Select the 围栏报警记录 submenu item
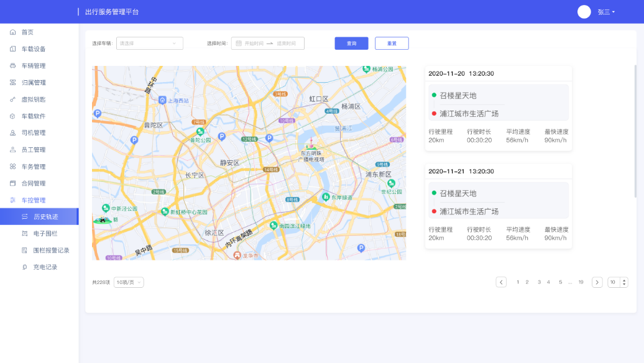644x363 pixels. tap(39, 250)
